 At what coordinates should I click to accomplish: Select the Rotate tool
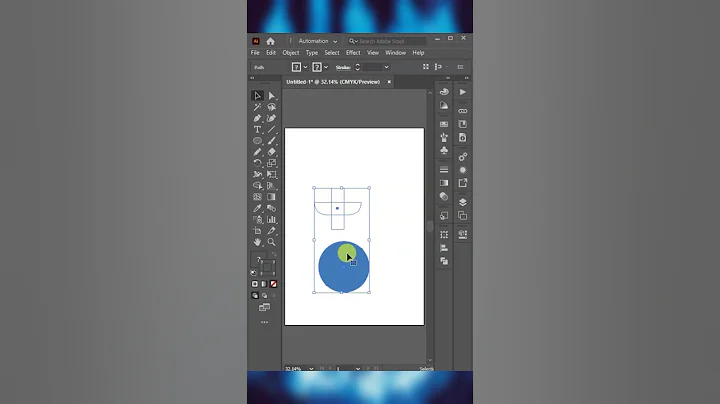pyautogui.click(x=258, y=163)
